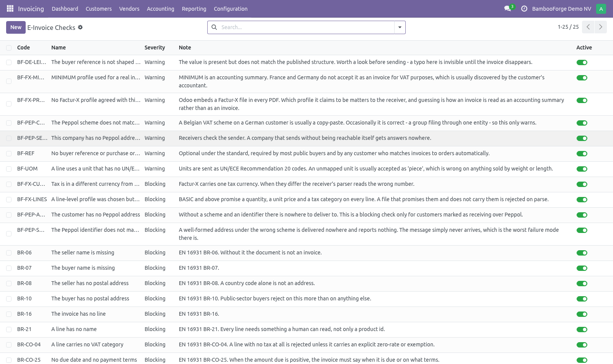The height and width of the screenshot is (364, 613).
Task: Select the BF-REF row checkbox
Action: [x=9, y=154]
